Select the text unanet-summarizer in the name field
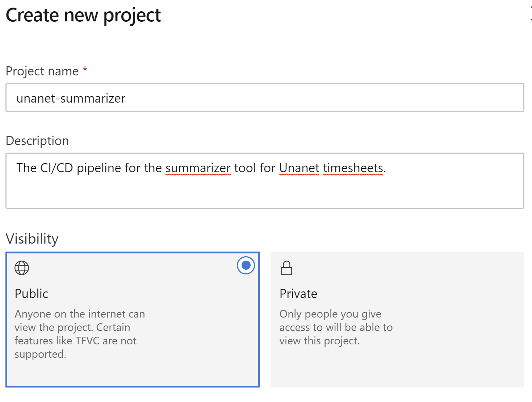The image size is (532, 402). 71,98
